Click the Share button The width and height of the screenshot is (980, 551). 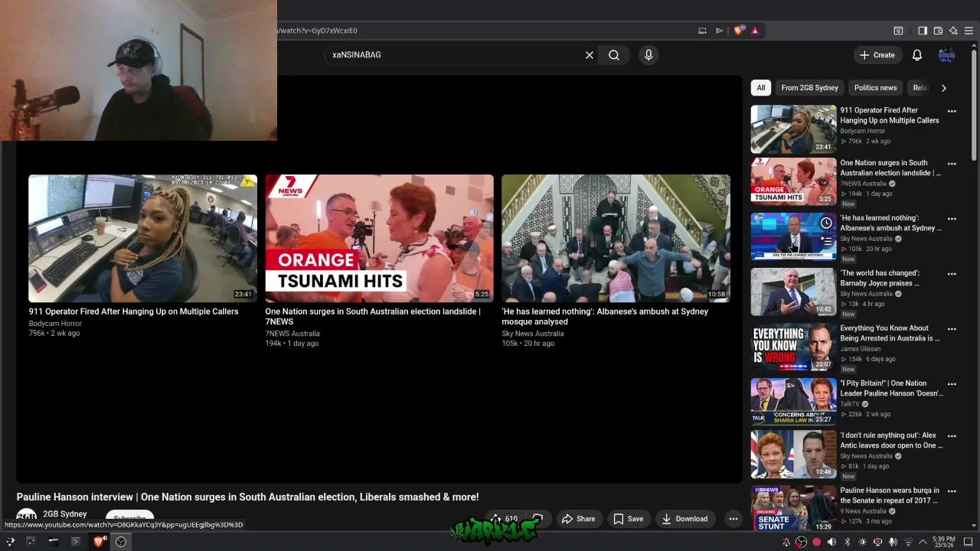coord(578,519)
